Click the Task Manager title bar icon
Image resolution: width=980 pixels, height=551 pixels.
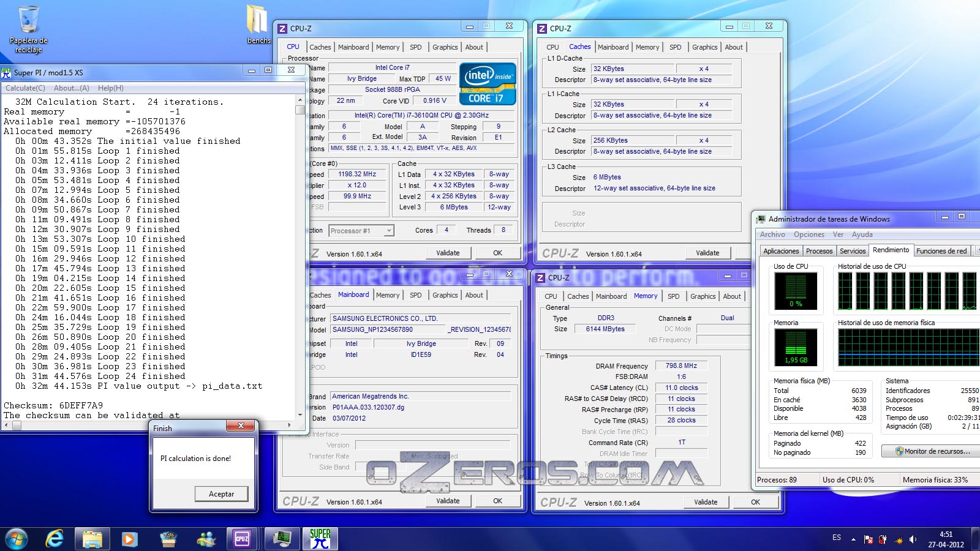pyautogui.click(x=761, y=219)
